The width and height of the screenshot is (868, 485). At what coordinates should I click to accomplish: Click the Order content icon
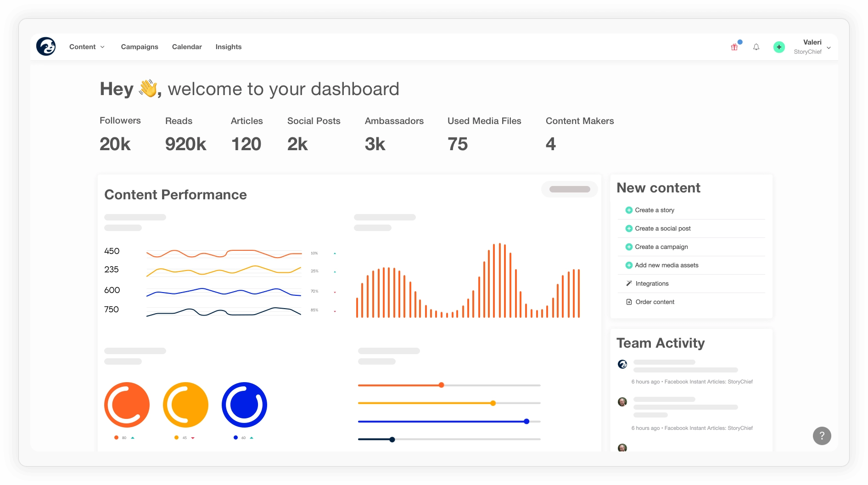[629, 302]
